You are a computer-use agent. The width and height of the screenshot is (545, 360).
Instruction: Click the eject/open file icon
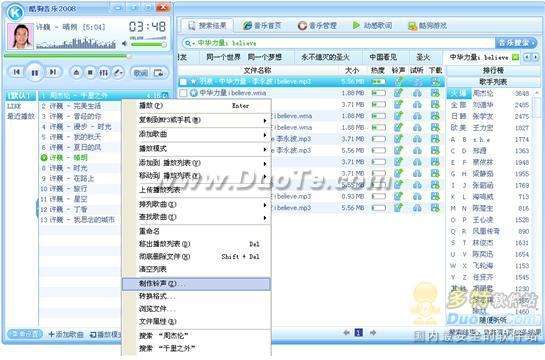coord(76,72)
